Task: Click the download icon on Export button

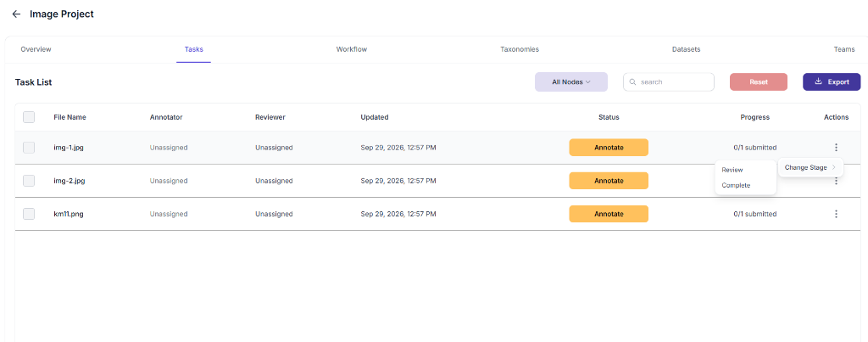Action: click(x=819, y=81)
